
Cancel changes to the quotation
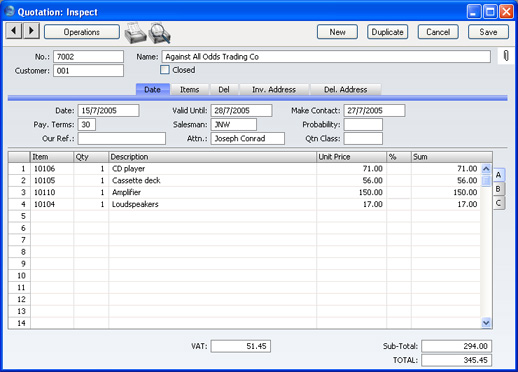click(438, 32)
